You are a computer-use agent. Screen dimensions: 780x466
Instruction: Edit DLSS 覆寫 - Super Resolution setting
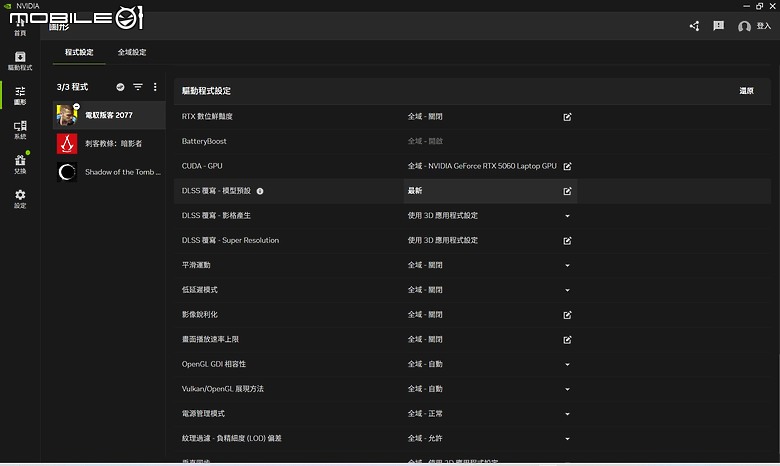(567, 241)
